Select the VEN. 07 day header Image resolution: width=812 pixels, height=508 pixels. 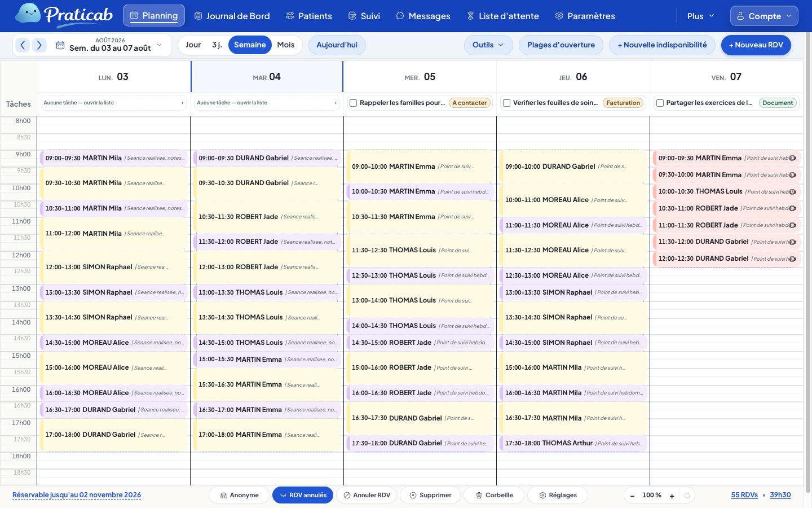(x=726, y=77)
